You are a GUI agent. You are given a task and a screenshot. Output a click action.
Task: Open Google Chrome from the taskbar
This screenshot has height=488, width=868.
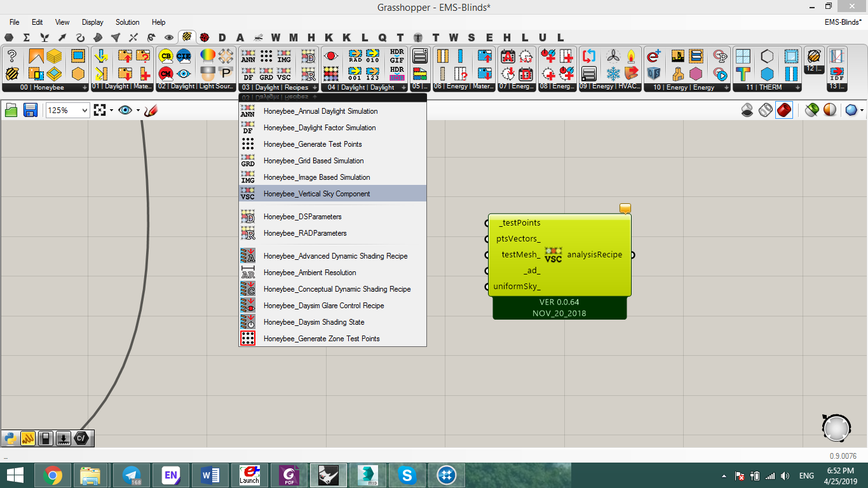pos(53,475)
